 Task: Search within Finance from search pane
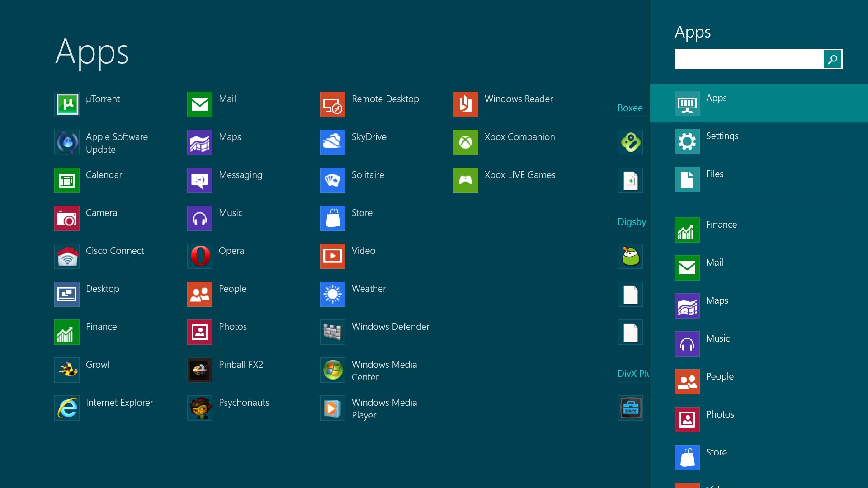(x=687, y=230)
